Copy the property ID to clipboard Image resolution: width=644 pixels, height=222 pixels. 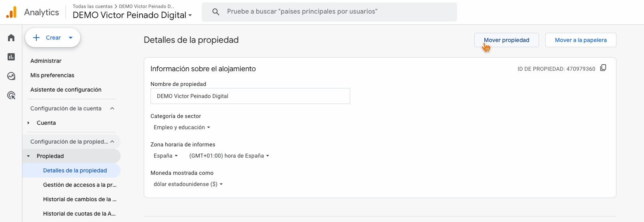tap(603, 68)
